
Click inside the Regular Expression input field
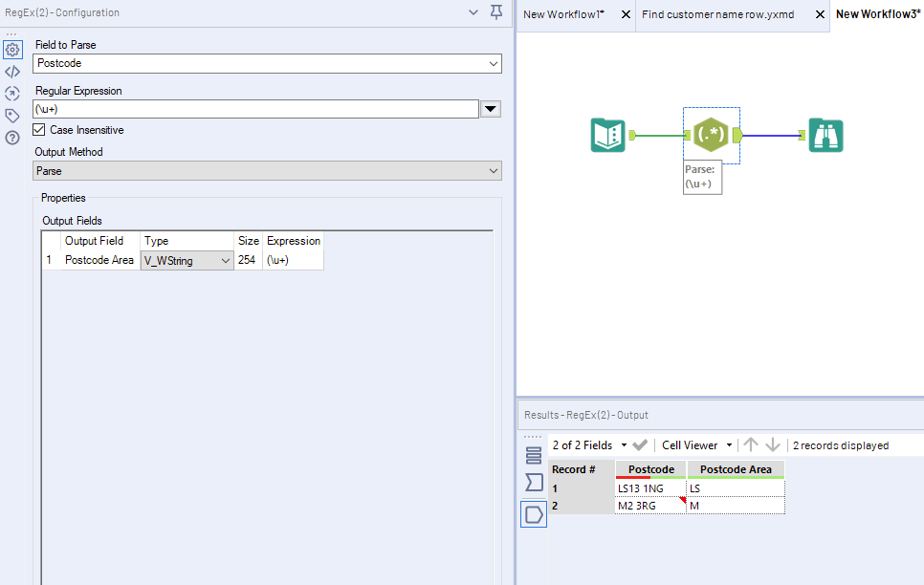[255, 109]
